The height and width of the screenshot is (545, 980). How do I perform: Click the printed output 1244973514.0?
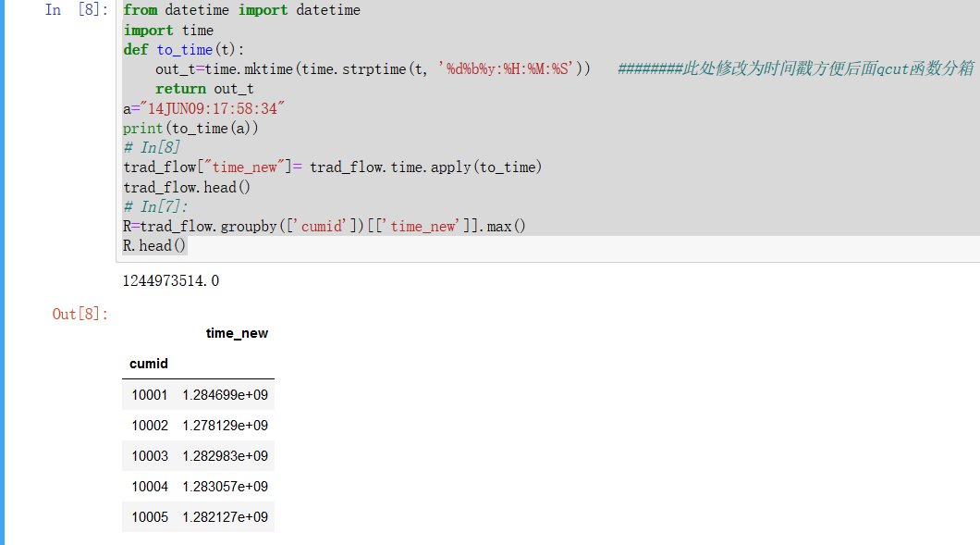click(x=171, y=281)
